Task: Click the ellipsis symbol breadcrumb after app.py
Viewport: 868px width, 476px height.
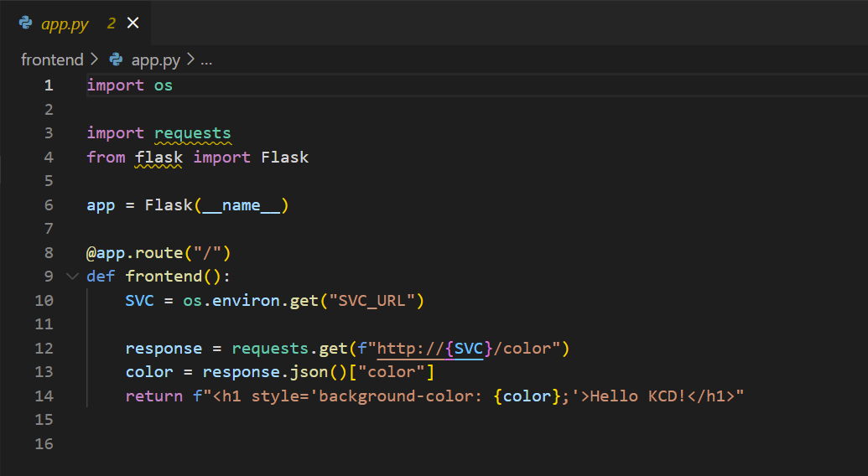Action: [206, 60]
